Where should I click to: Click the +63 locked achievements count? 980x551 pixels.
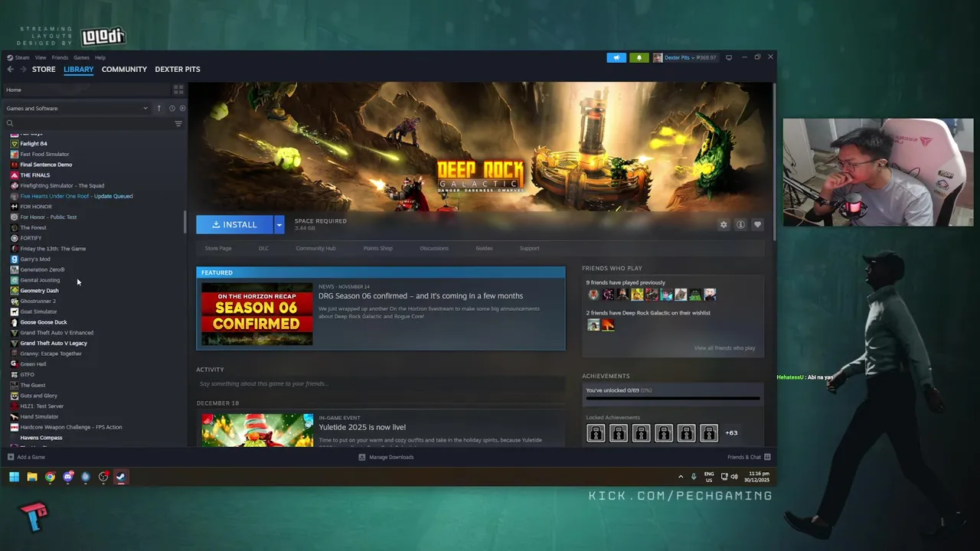pyautogui.click(x=731, y=432)
